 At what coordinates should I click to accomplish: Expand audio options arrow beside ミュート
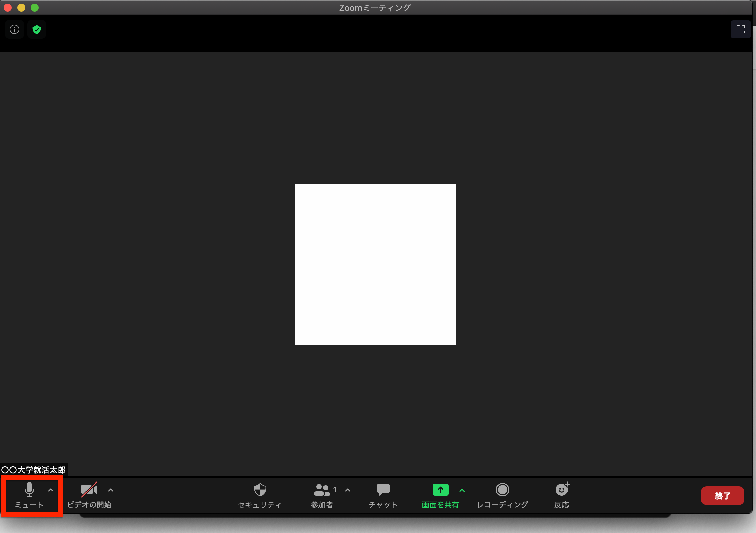pyautogui.click(x=51, y=490)
